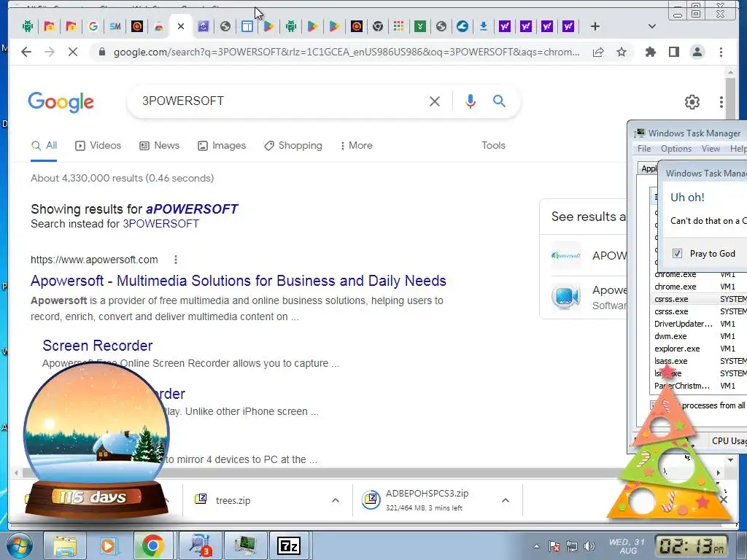Viewport: 747px width, 560px height.
Task: Show hidden system tray icons
Action: 536,546
